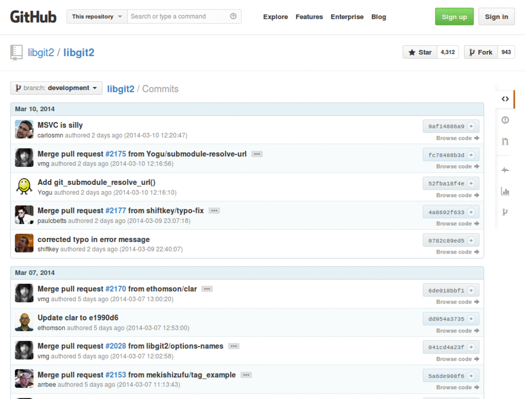Open the Pull Requests sidebar icon

tap(505, 141)
